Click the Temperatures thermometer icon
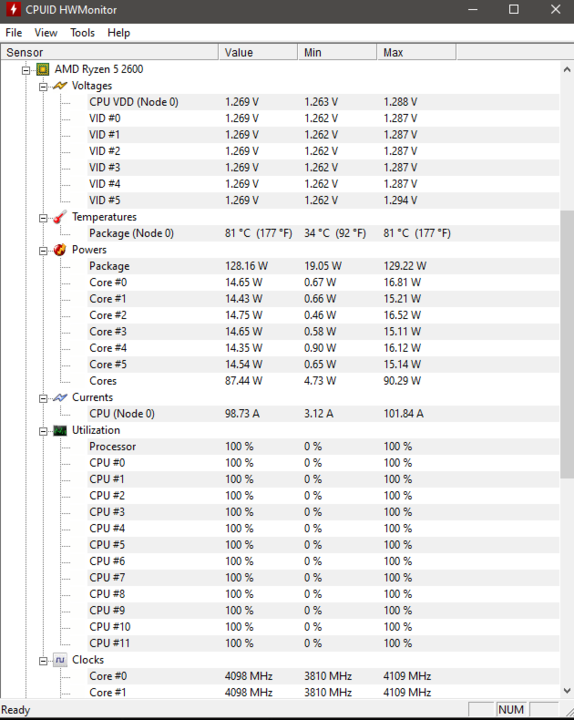Screen dimensions: 574x720 60,217
